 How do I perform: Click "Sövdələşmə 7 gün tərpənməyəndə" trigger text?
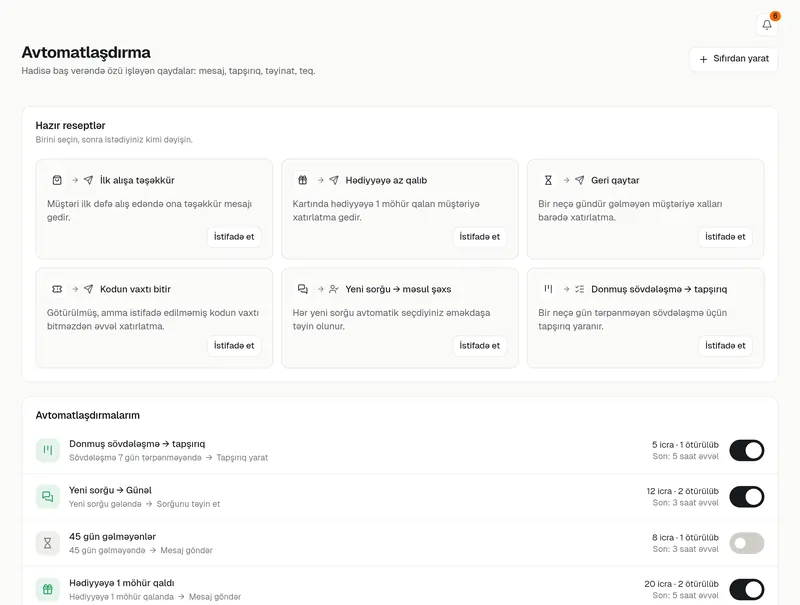[x=135, y=458]
